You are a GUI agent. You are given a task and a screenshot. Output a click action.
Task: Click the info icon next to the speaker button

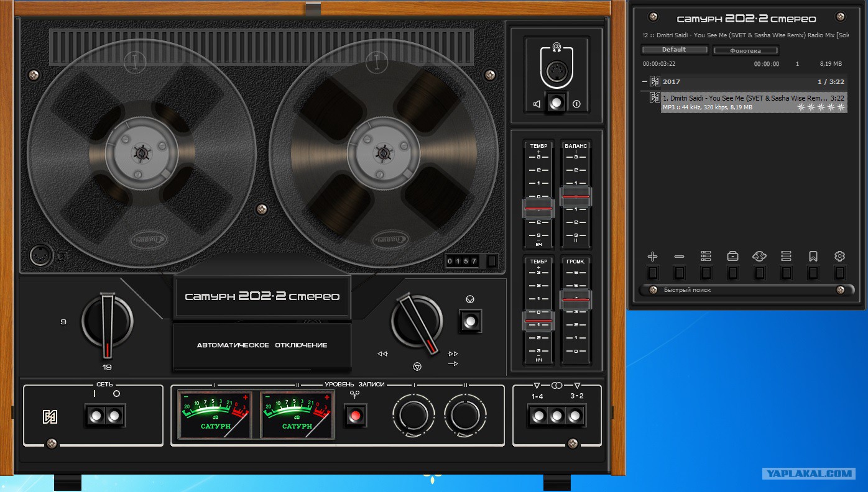click(x=576, y=104)
